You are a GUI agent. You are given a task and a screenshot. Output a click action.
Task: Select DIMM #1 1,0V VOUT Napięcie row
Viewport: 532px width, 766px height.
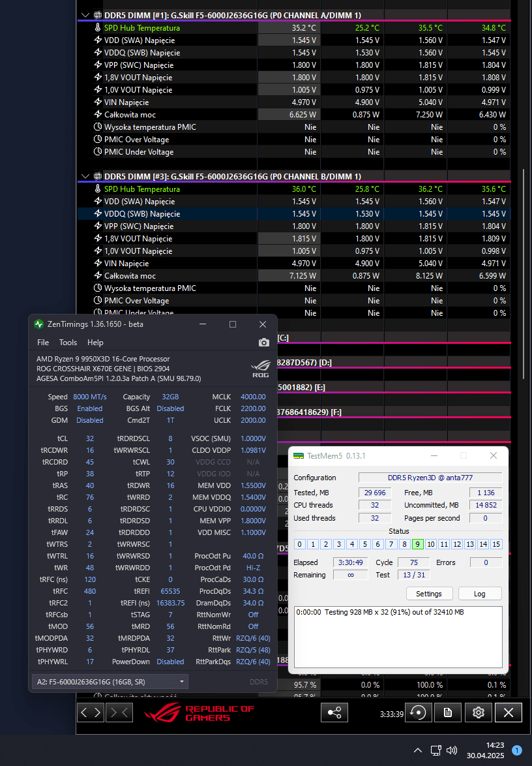click(294, 90)
